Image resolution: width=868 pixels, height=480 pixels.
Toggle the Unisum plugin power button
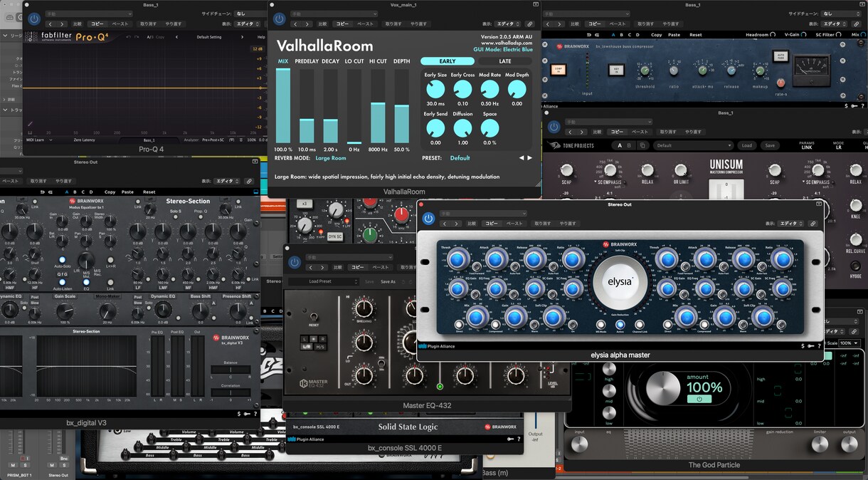554,127
